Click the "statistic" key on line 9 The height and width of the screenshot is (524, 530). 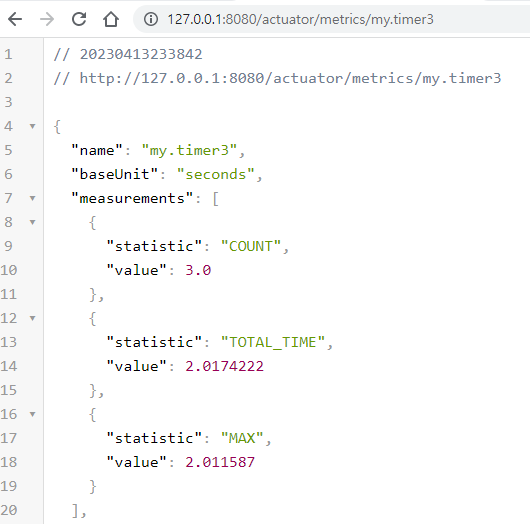(154, 246)
